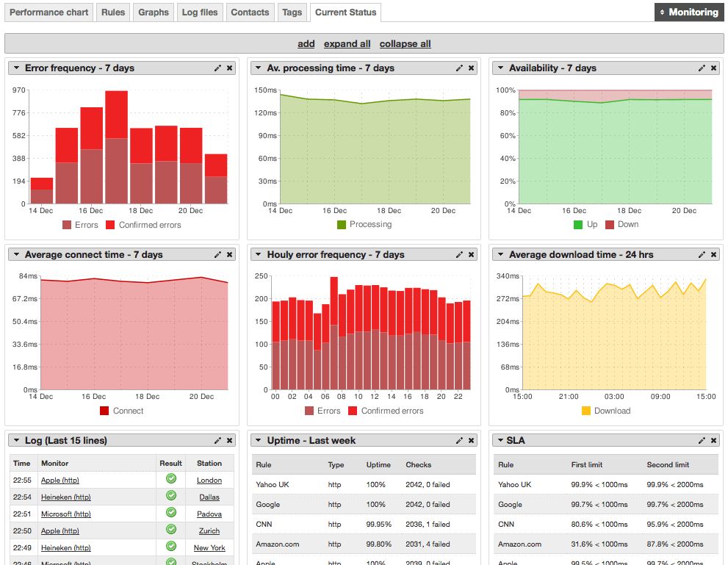Click the collapse all link
Image resolution: width=728 pixels, height=565 pixels.
405,44
